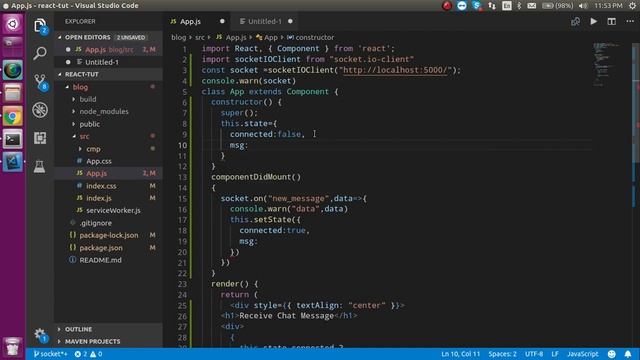Viewport: 640px width, 360px height.
Task: Select App.js in Open Editors list
Action: [108, 49]
